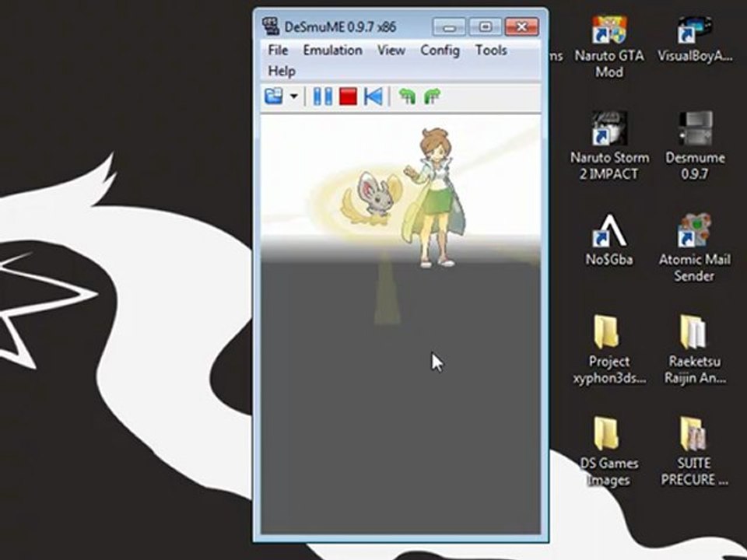The image size is (747, 560).
Task: Select the Project xyphon3ds folder
Action: coord(609,349)
